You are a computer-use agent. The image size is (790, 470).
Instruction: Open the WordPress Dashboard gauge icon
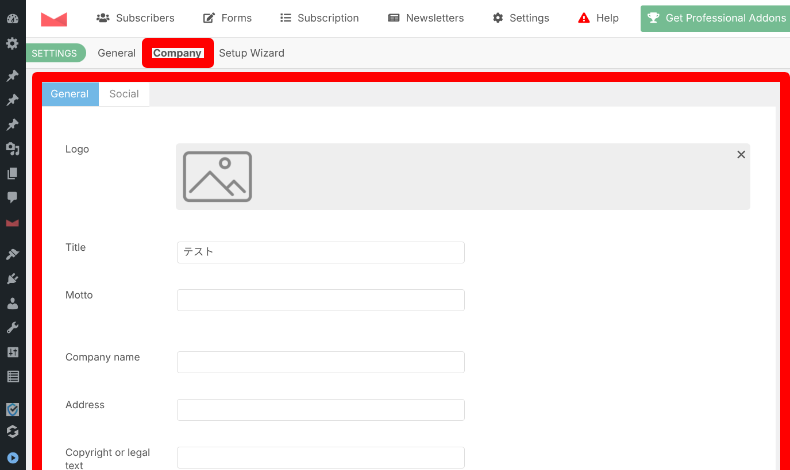(x=13, y=19)
